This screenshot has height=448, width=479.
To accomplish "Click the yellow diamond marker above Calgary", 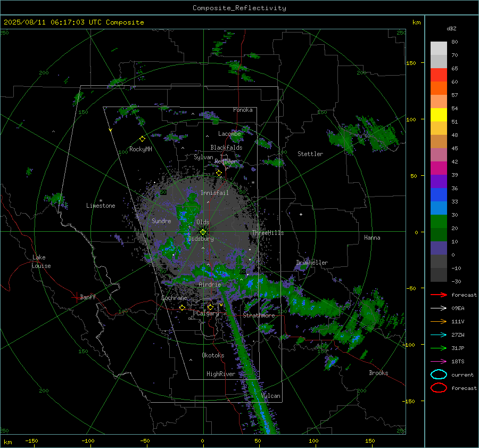I will pyautogui.click(x=210, y=307).
